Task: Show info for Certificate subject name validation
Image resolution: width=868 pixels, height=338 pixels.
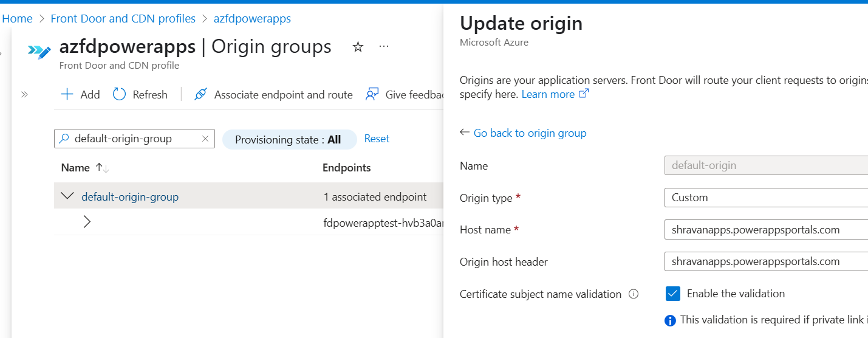Action: [634, 294]
